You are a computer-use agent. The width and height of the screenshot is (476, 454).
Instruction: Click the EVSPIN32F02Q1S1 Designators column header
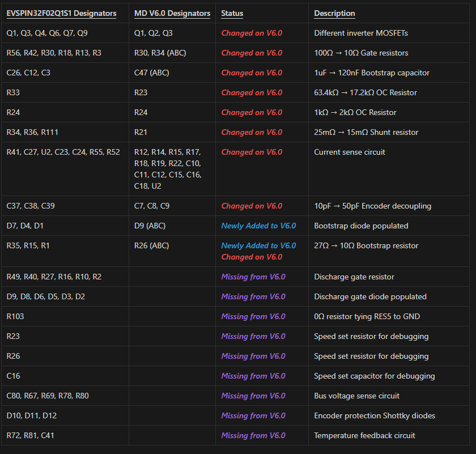59,14
